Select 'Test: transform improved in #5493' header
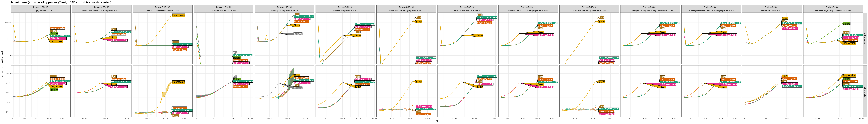The width and height of the screenshot is (868, 124). (467, 11)
